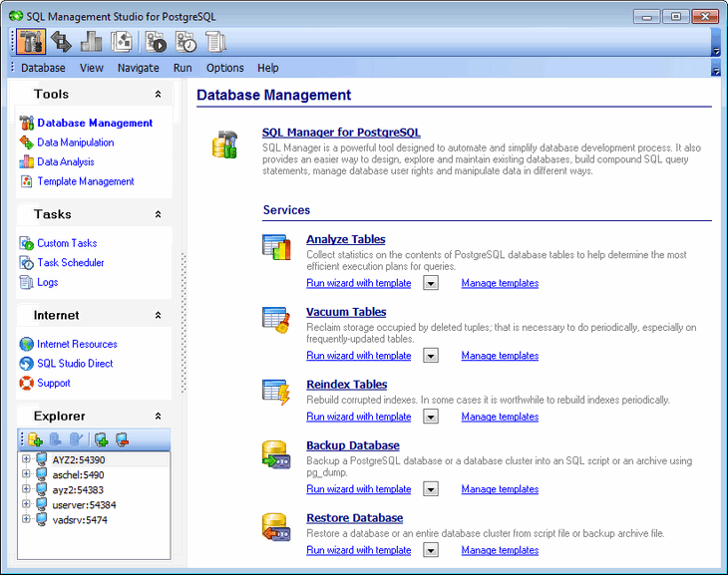Collapse the Internet panel section
The width and height of the screenshot is (728, 575).
(x=158, y=315)
